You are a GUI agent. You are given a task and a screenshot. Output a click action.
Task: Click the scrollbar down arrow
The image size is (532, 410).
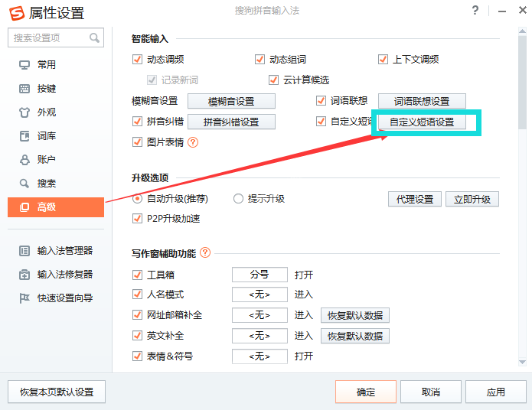[522, 362]
